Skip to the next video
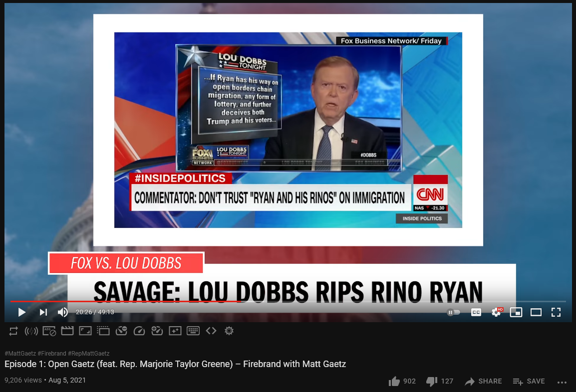The image size is (576, 392). [x=43, y=312]
